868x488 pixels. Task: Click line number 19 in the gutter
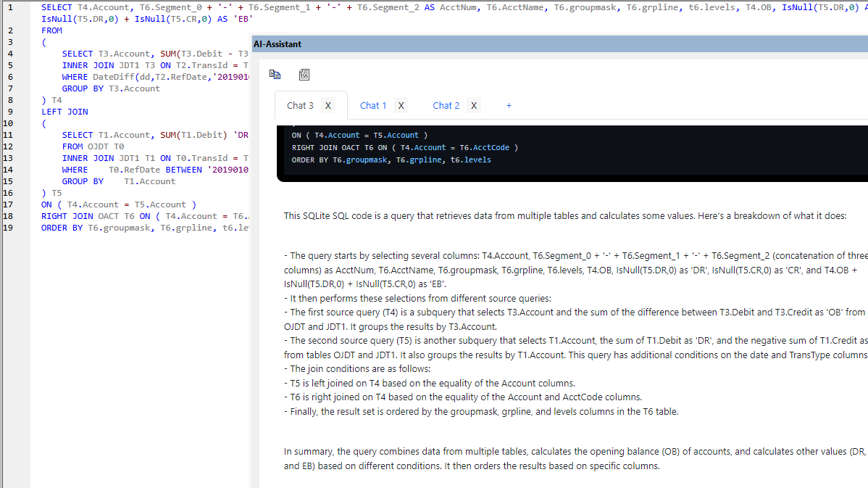pyautogui.click(x=9, y=228)
